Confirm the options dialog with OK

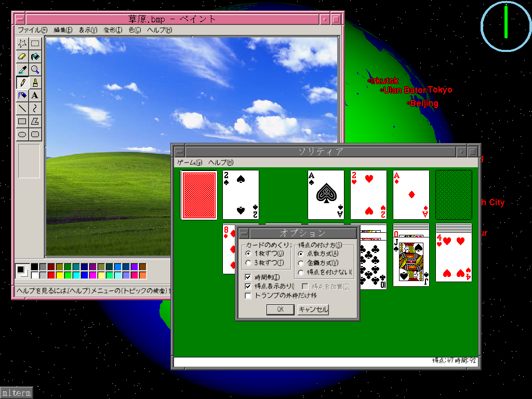click(280, 310)
